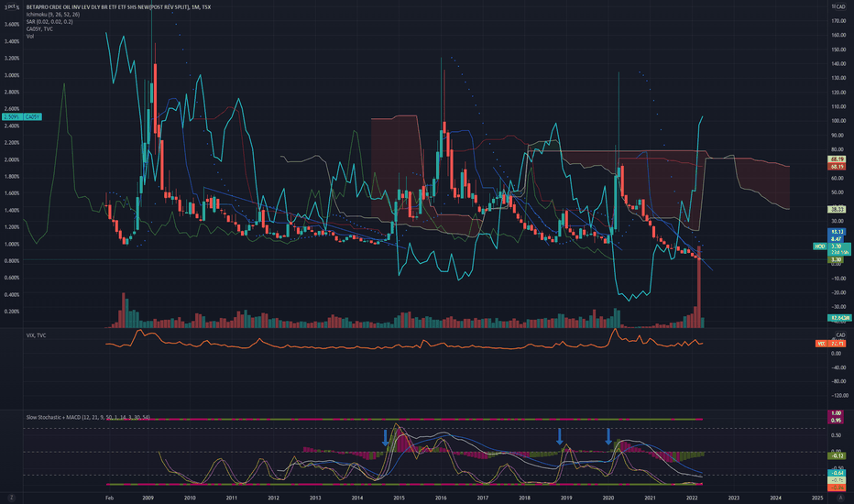This screenshot has width=854, height=504.
Task: Click the 2015 label on the time axis
Action: (x=399, y=498)
